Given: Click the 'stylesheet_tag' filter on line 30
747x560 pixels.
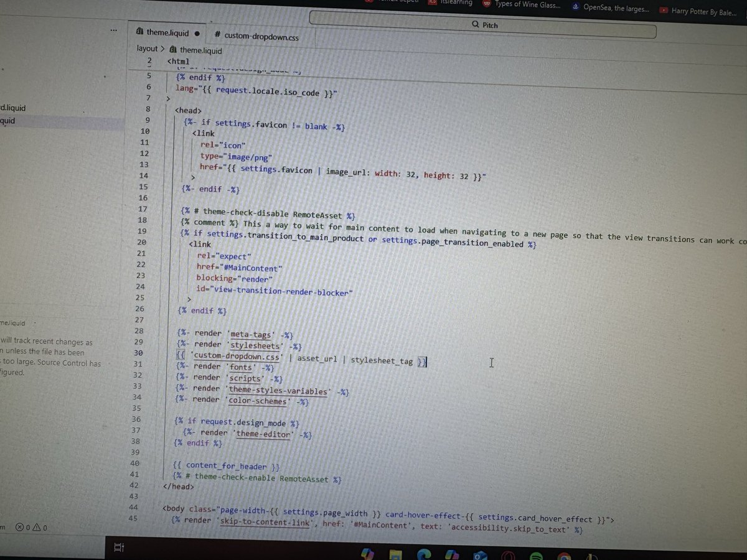Looking at the screenshot, I should point(382,360).
